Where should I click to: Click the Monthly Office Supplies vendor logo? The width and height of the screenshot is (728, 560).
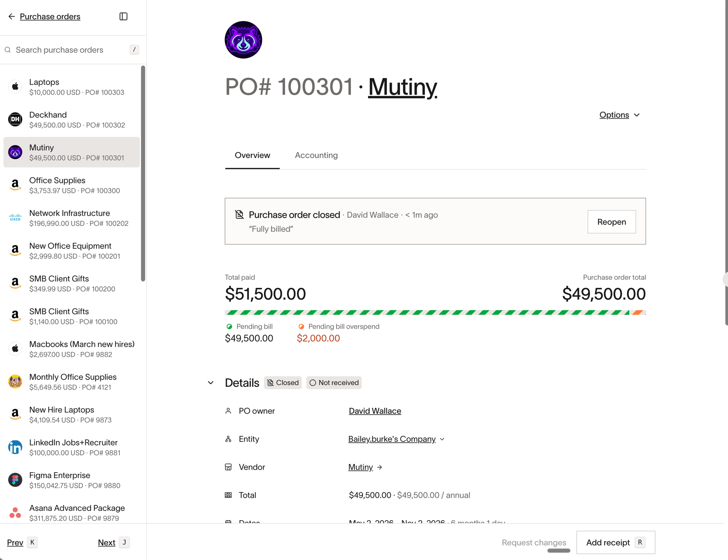pos(15,382)
